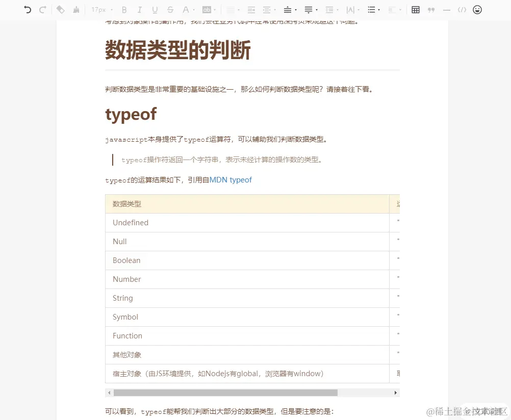Insert a table
The image size is (511, 420).
[x=415, y=9]
